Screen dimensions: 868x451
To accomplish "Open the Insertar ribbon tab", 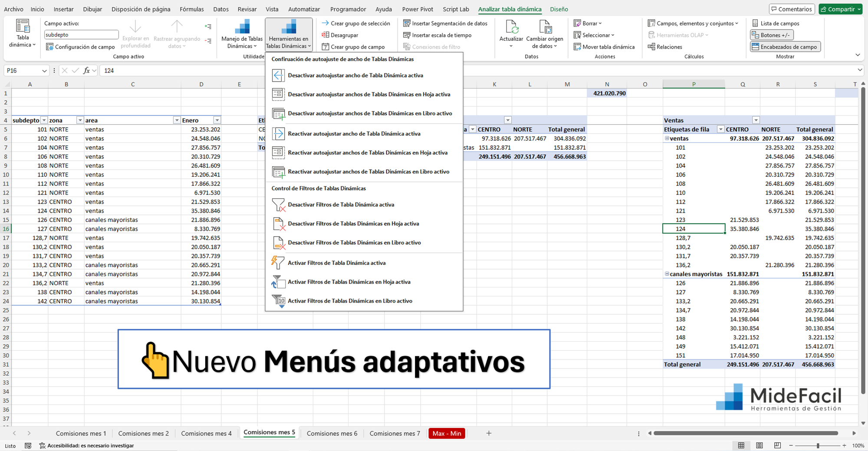I will tap(63, 9).
